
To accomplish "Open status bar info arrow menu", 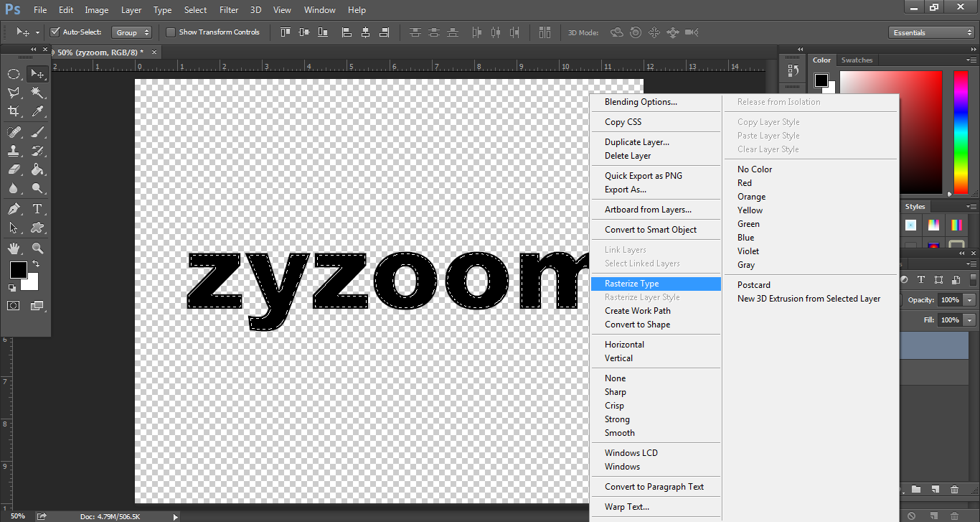I will (x=175, y=516).
